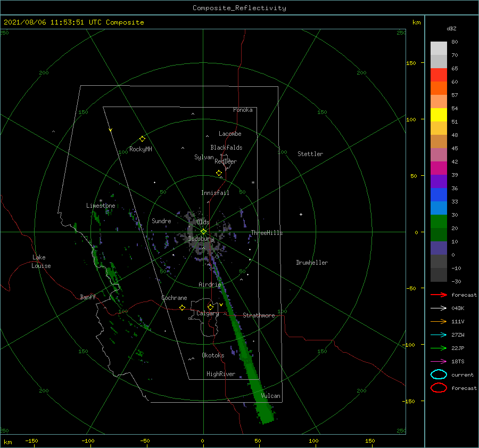Click the Strathmore town label
The width and height of the screenshot is (479, 448).
coord(259,315)
